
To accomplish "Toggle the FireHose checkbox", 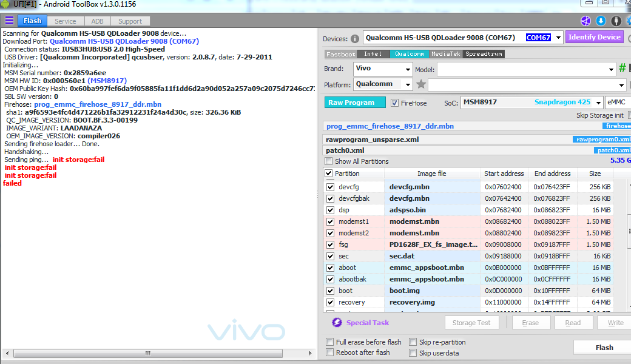I will click(394, 103).
